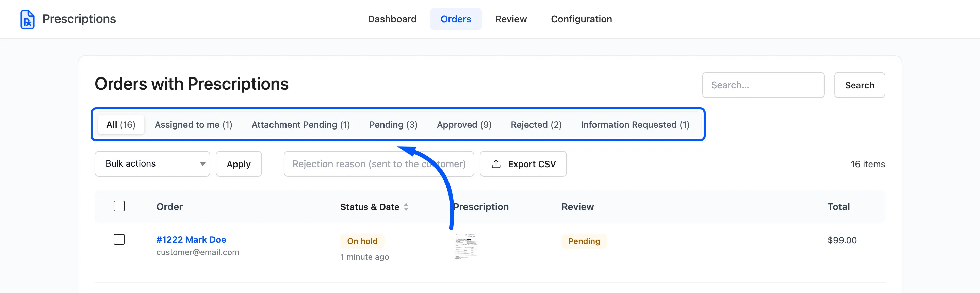Viewport: 980px width, 293px height.
Task: Click the customer@email.com text
Action: click(197, 252)
